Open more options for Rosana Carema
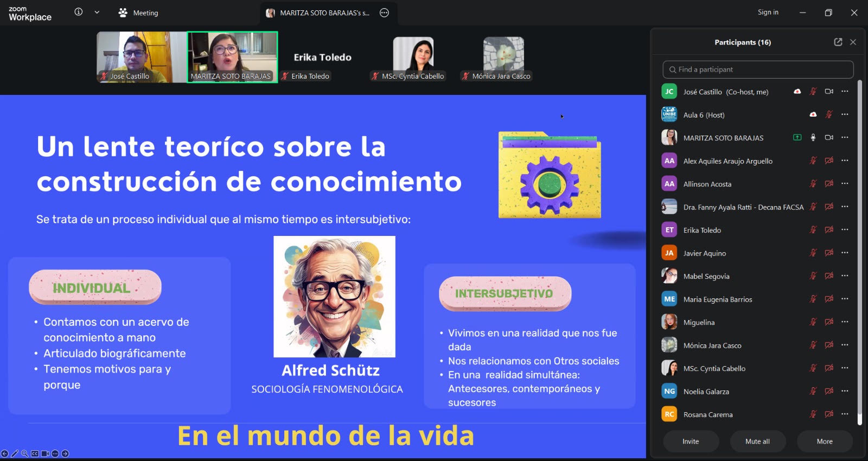 click(x=845, y=414)
